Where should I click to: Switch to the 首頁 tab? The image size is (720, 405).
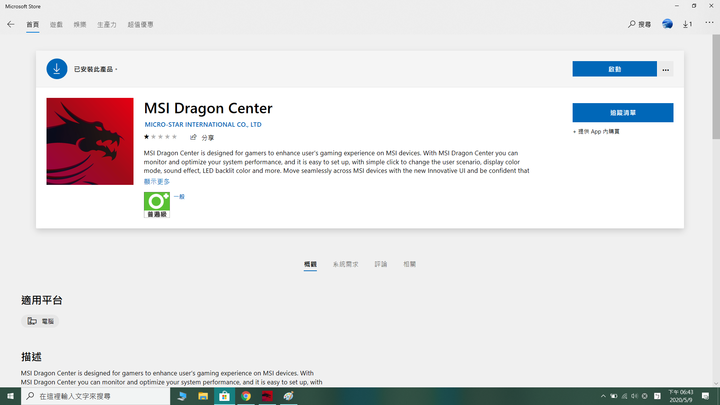coord(33,25)
